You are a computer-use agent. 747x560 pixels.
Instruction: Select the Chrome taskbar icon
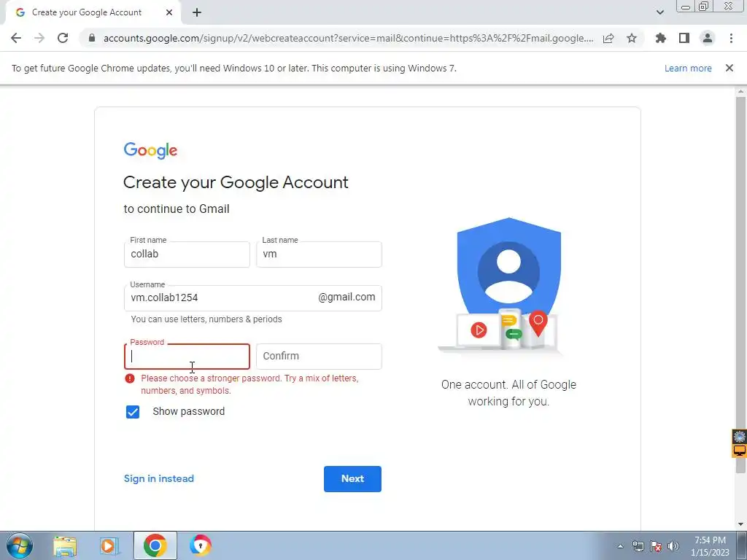155,545
